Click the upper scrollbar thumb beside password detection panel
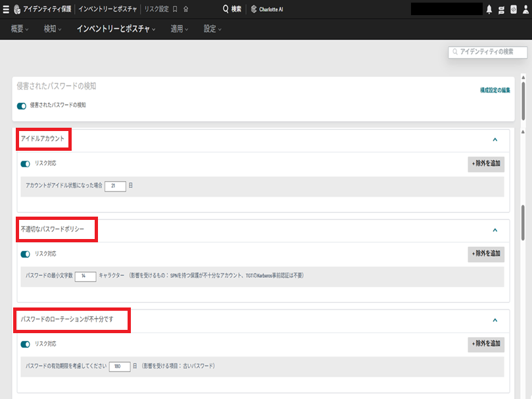This screenshot has height=399, width=532. pos(523,101)
